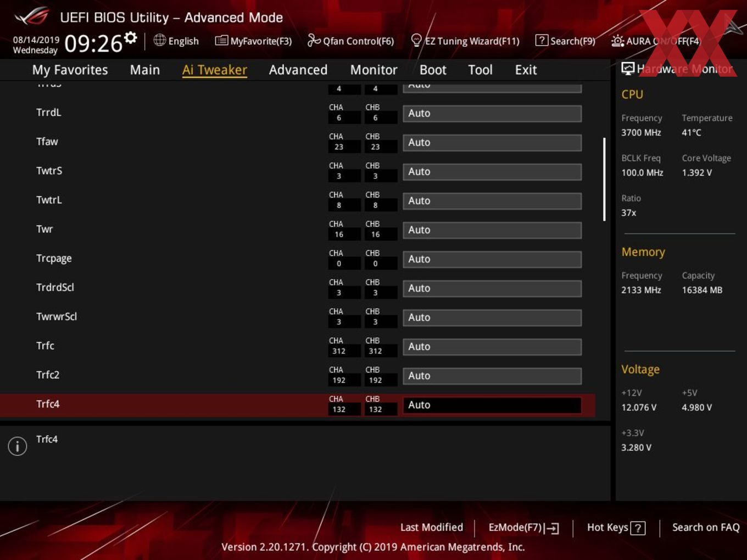Select the TwtrL setting label
Image resolution: width=747 pixels, height=560 pixels.
point(49,200)
